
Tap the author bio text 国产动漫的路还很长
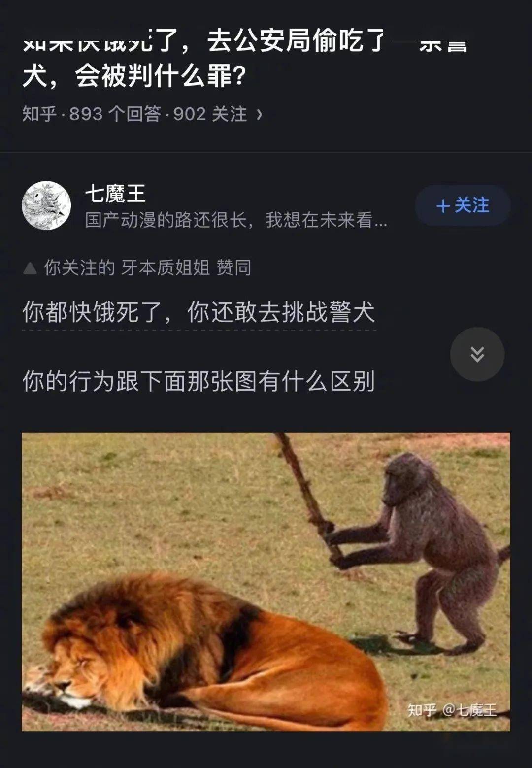(235, 220)
